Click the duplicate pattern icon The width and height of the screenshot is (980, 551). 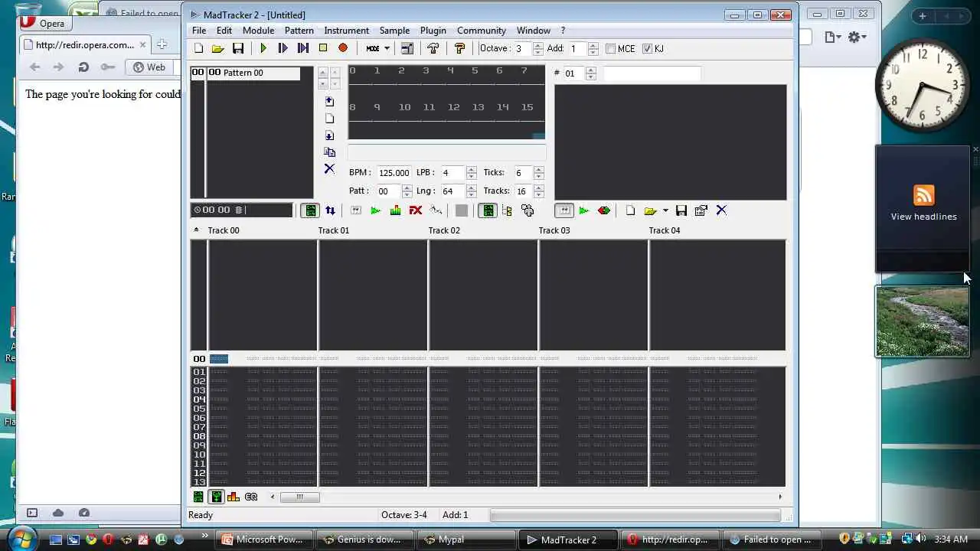(x=329, y=152)
